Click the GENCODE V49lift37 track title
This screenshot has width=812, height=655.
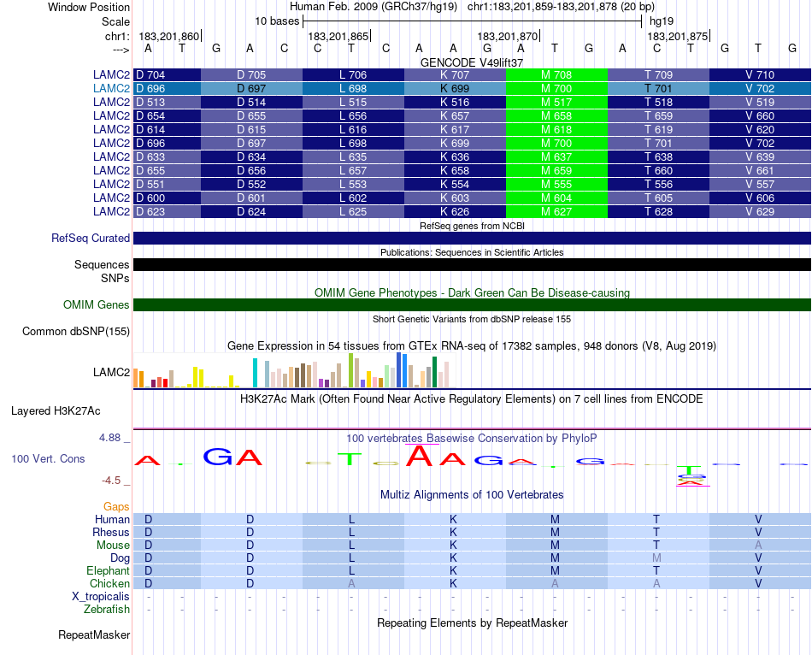472,62
